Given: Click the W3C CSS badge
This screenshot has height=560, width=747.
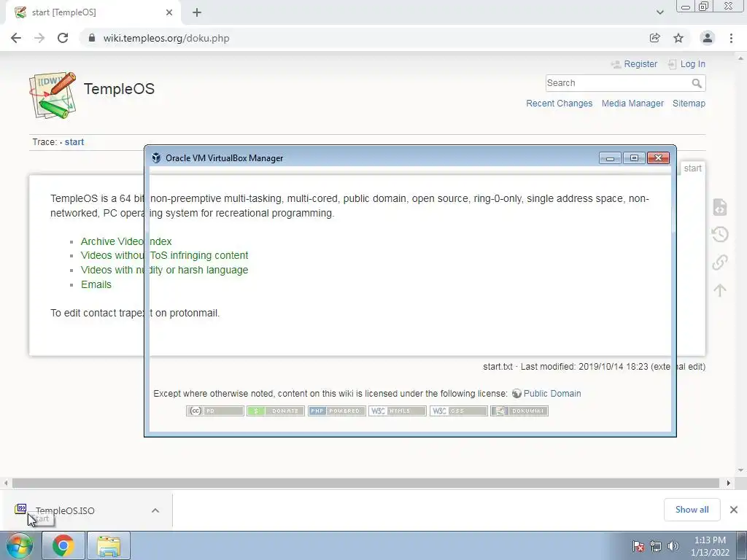Looking at the screenshot, I should [x=458, y=411].
